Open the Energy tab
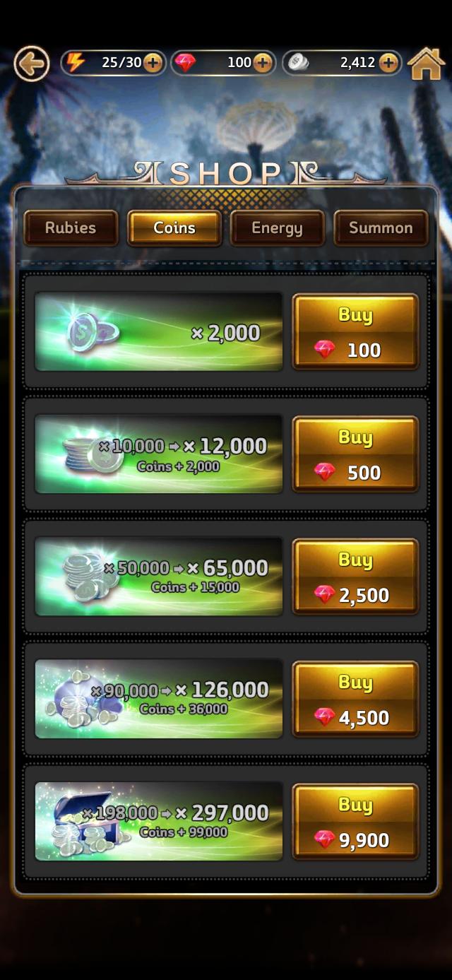The height and width of the screenshot is (980, 452). pyautogui.click(x=277, y=228)
